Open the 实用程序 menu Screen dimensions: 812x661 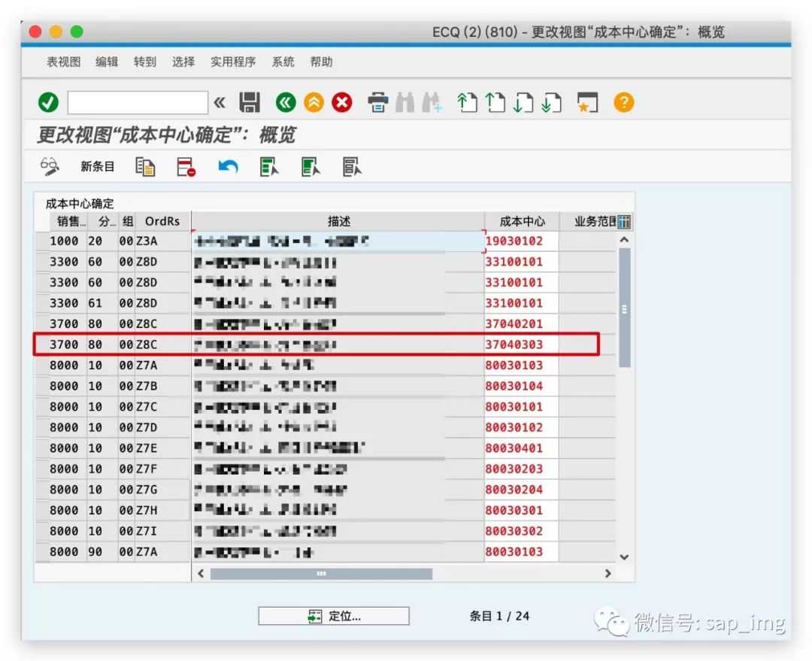click(x=233, y=62)
